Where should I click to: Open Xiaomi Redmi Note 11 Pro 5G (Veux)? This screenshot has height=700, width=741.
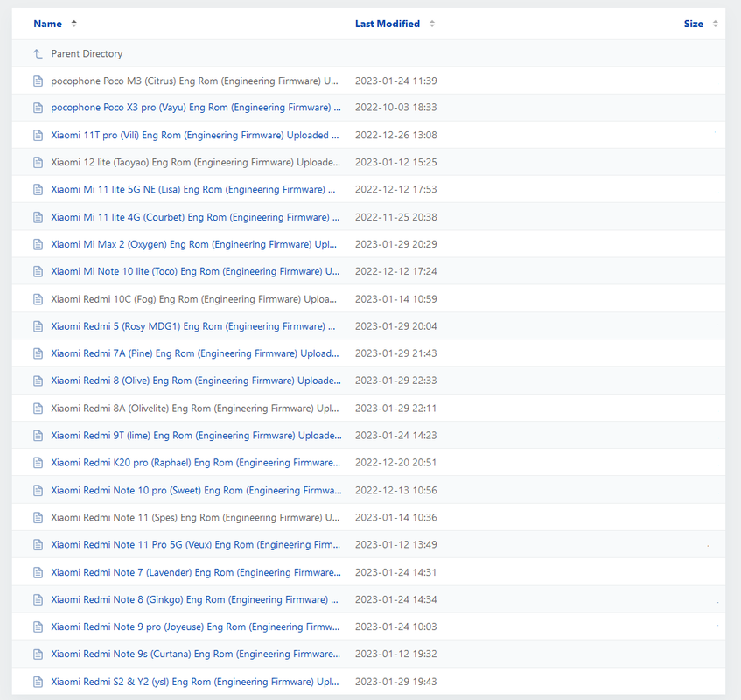(196, 544)
